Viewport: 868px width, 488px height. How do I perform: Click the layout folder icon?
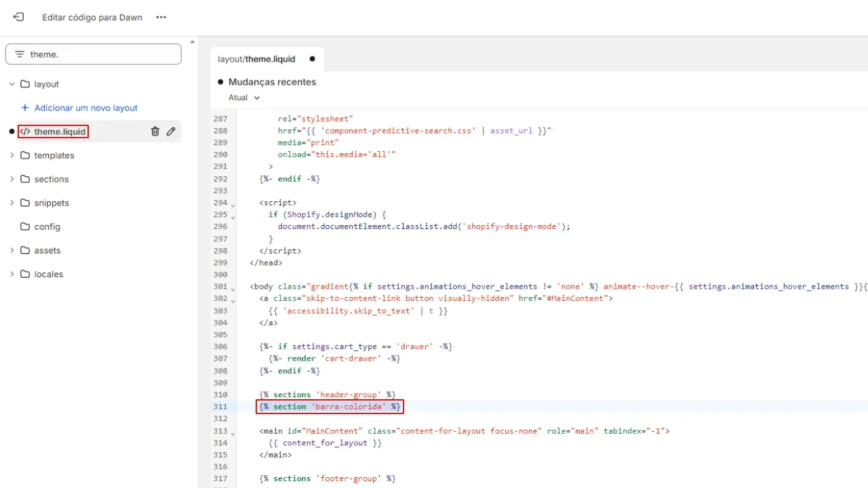pyautogui.click(x=25, y=84)
